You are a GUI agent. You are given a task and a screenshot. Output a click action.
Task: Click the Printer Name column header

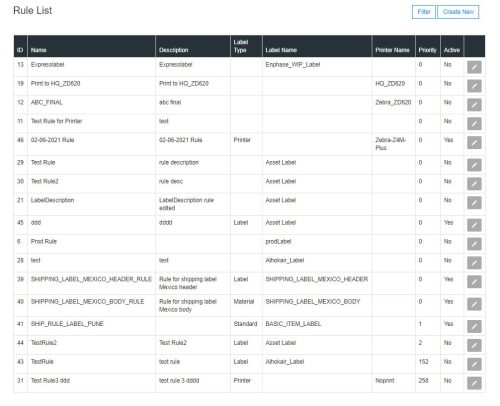392,50
